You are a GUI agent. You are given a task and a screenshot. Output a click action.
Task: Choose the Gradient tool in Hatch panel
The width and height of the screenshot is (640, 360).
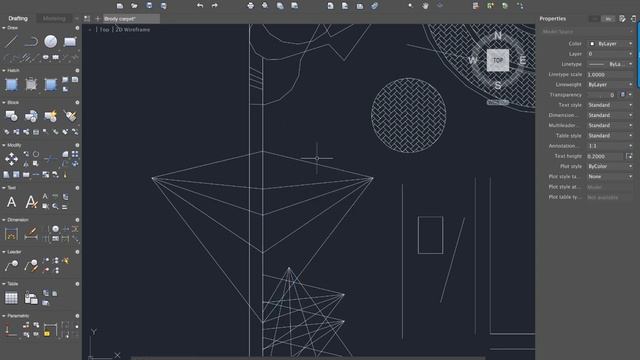pyautogui.click(x=31, y=84)
